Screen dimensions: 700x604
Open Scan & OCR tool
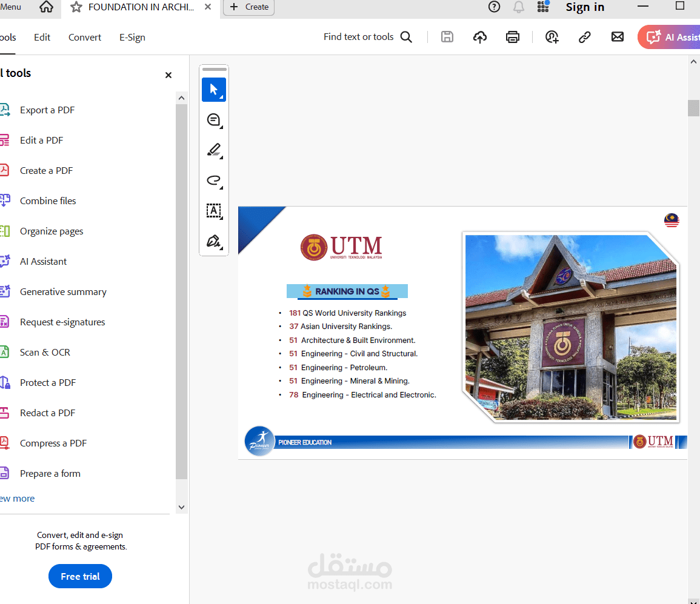(45, 353)
